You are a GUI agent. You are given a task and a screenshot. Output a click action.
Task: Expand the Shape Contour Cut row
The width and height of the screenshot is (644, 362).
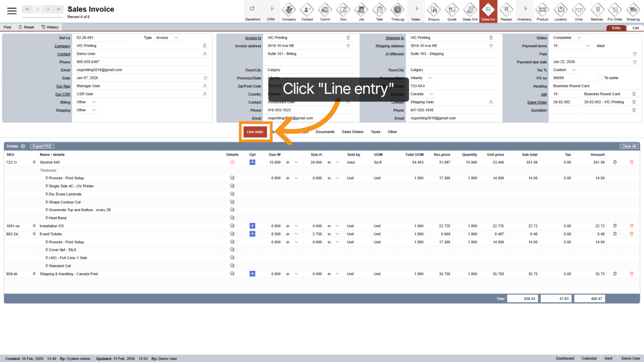click(47, 202)
